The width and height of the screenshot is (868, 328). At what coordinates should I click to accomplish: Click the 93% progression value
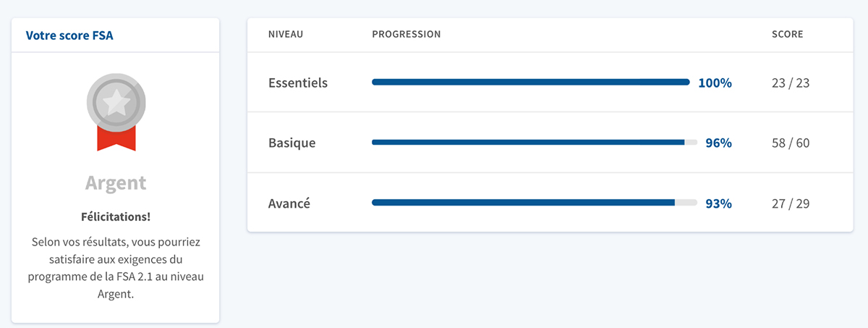click(719, 203)
